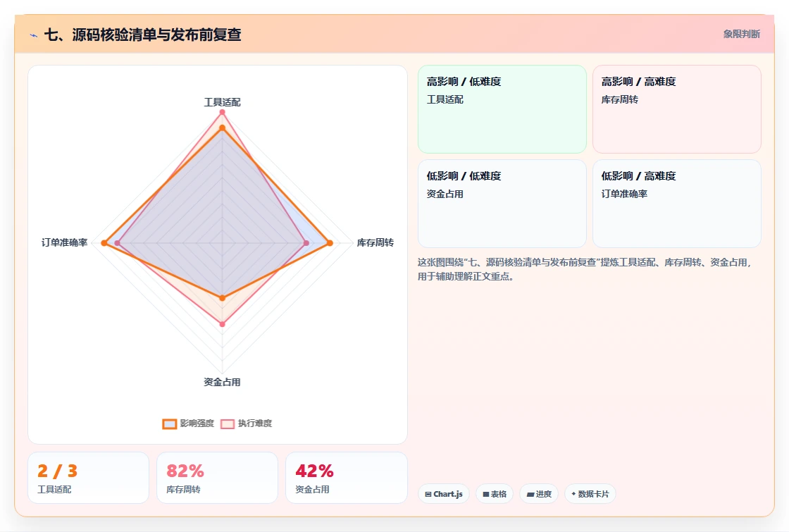Open the 低影响 / 低难度 quadrant card
This screenshot has width=789, height=532.
(x=502, y=204)
